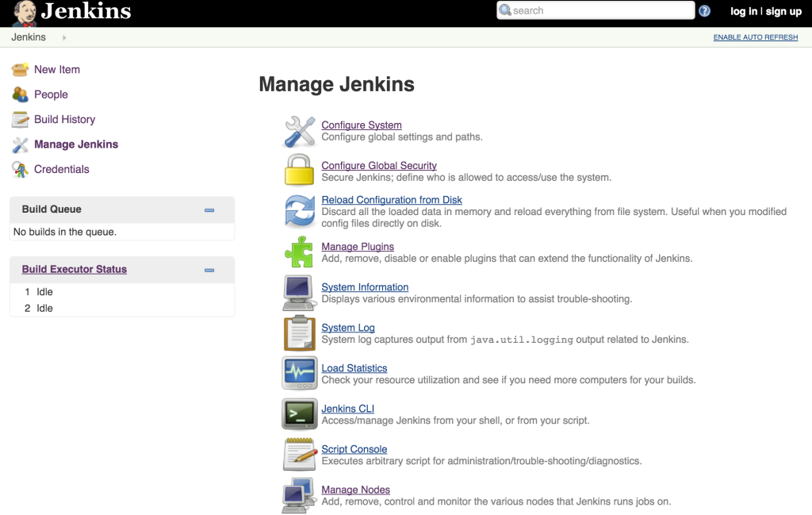The width and height of the screenshot is (812, 515).
Task: Collapse the Build Executor Status panel
Action: 209,269
